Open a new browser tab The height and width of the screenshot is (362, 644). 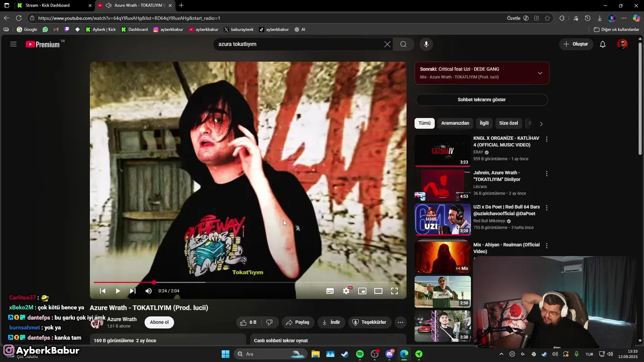tap(181, 6)
